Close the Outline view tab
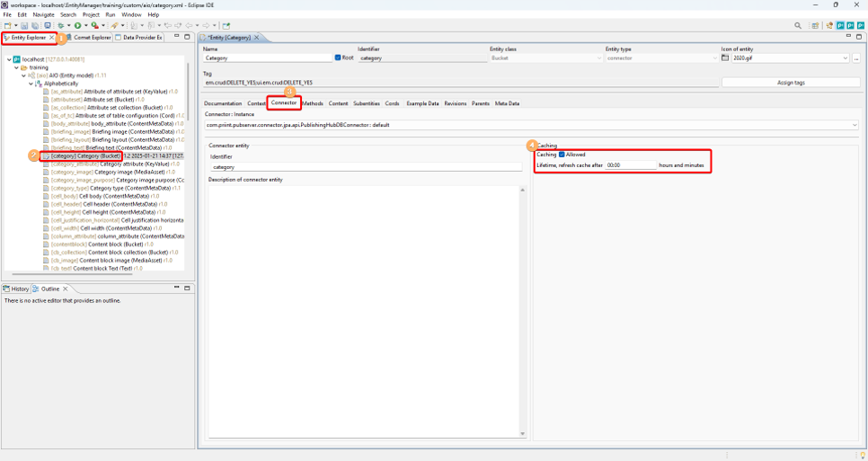The width and height of the screenshot is (868, 461). pos(66,288)
